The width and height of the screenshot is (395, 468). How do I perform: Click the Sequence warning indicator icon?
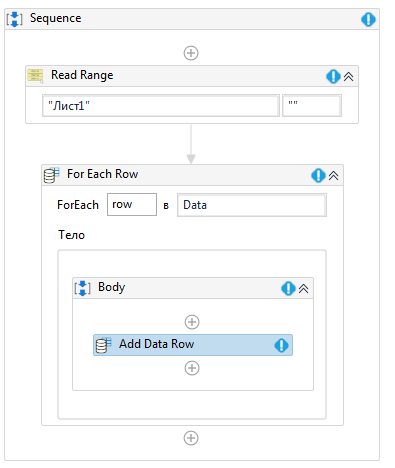pyautogui.click(x=368, y=19)
